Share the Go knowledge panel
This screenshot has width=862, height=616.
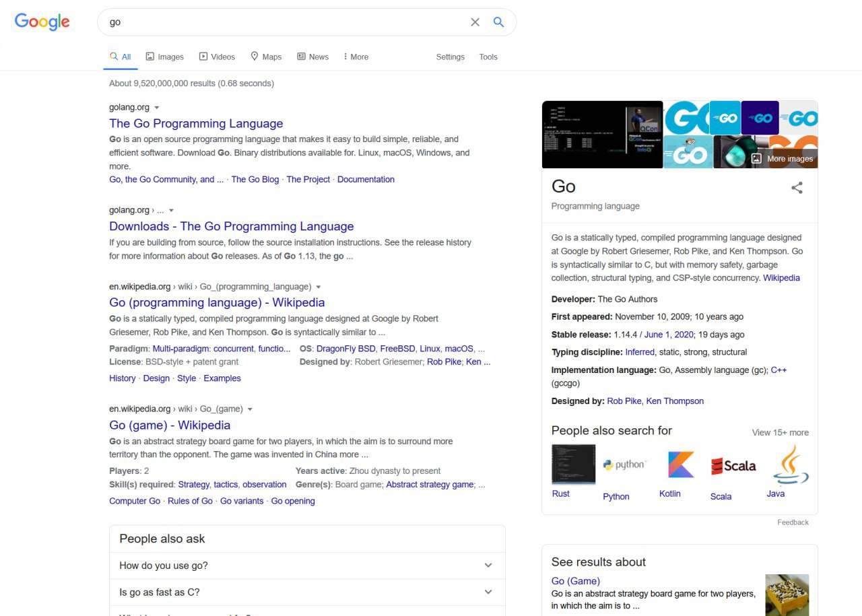tap(797, 188)
